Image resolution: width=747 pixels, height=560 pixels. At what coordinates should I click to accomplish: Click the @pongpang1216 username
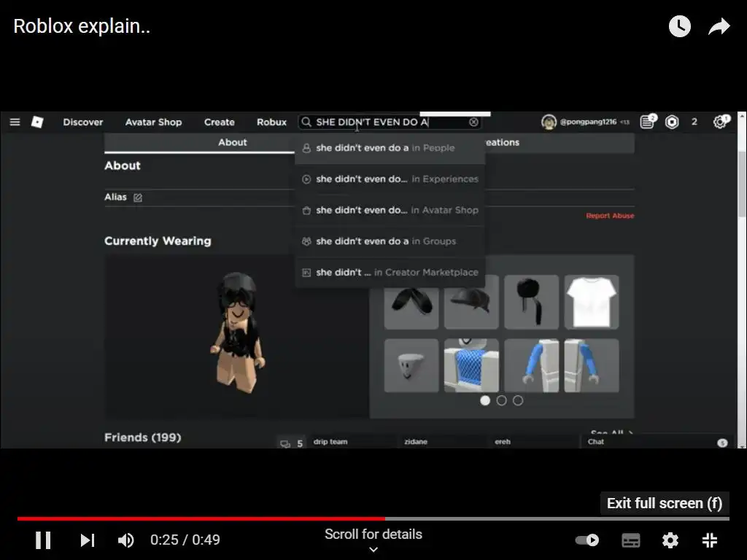click(589, 122)
